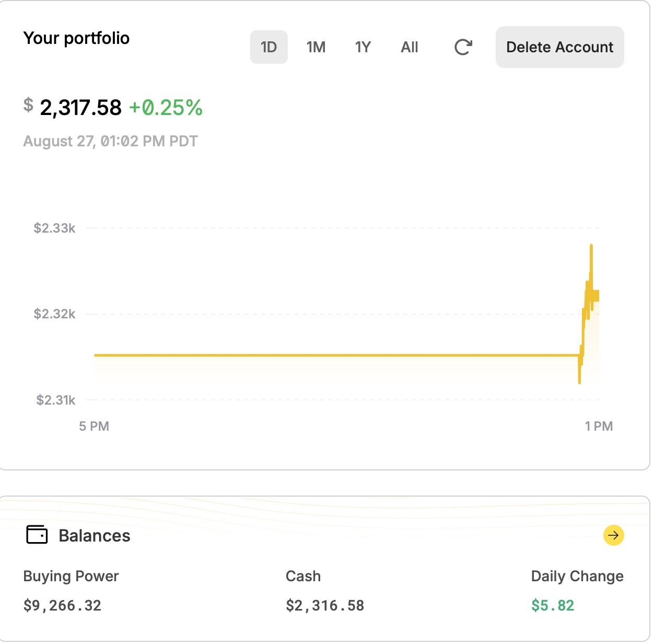Select the 1D time range
This screenshot has width=654, height=644.
(268, 47)
